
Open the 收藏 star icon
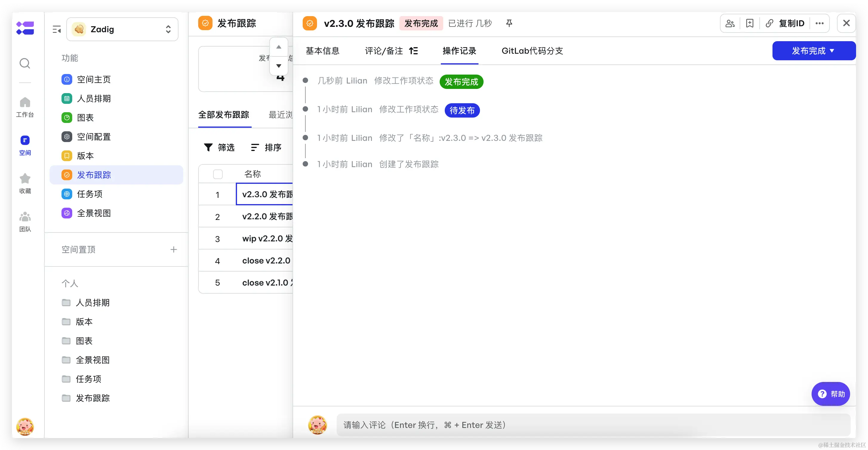coord(25,178)
